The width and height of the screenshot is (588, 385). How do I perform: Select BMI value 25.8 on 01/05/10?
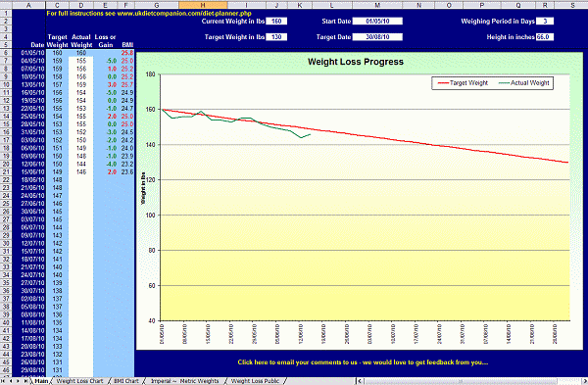(x=127, y=53)
